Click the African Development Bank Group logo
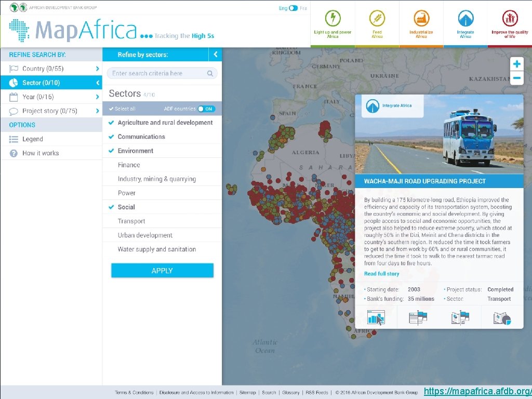Image resolution: width=532 pixels, height=399 pixels. 54,7
